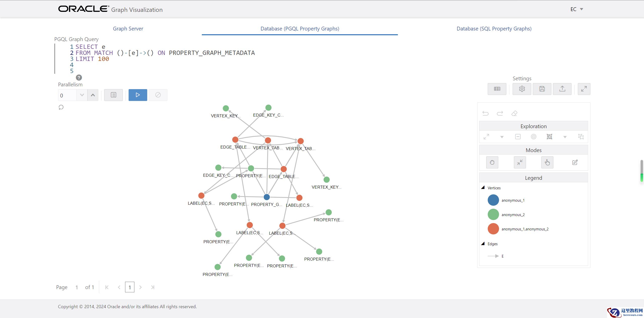Increase the Parallelism value by one

pos(93,95)
